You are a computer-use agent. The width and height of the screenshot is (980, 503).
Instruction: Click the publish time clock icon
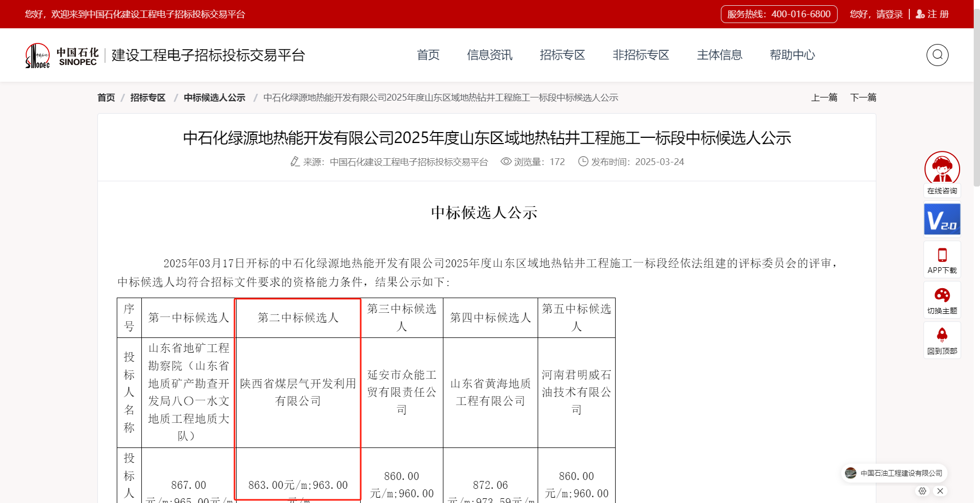click(x=583, y=161)
